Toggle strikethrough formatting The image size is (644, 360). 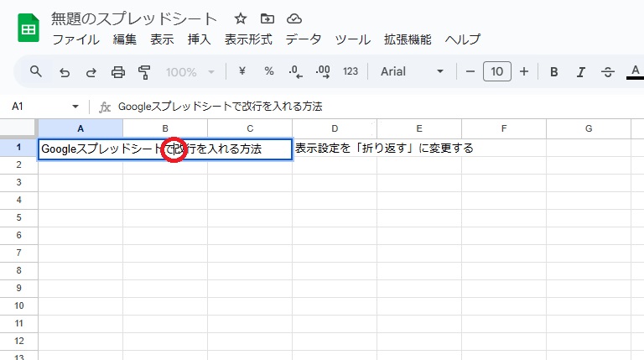tap(607, 72)
